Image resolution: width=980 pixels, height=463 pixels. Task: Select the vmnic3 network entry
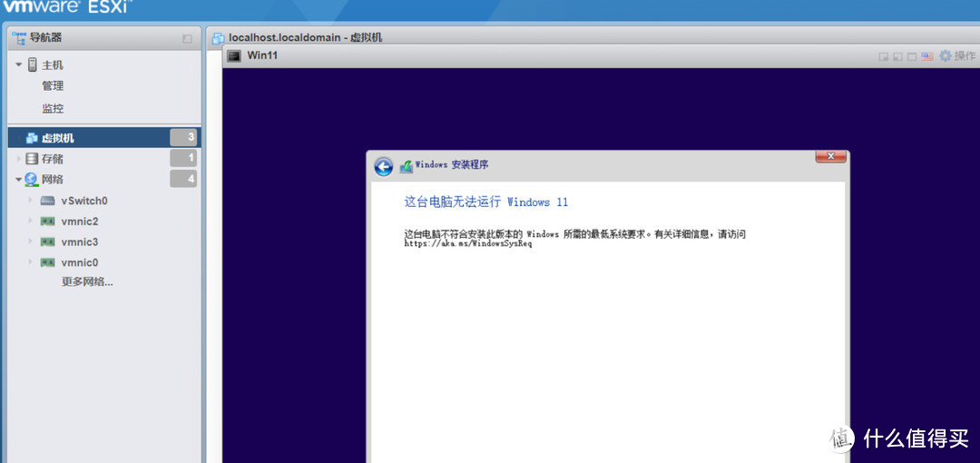pos(79,242)
